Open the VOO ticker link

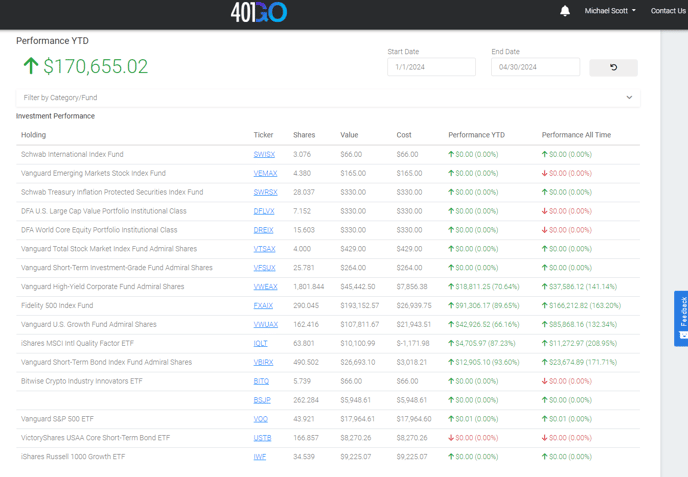(x=260, y=419)
